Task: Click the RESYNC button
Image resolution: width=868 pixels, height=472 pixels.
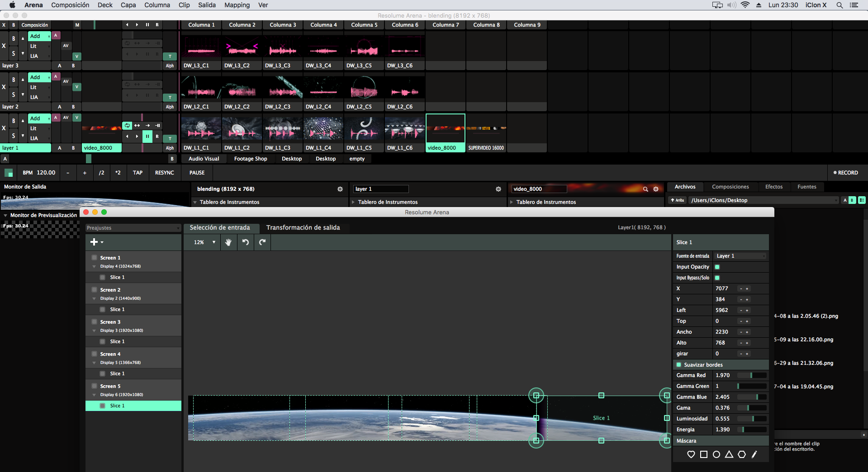Action: pyautogui.click(x=164, y=173)
